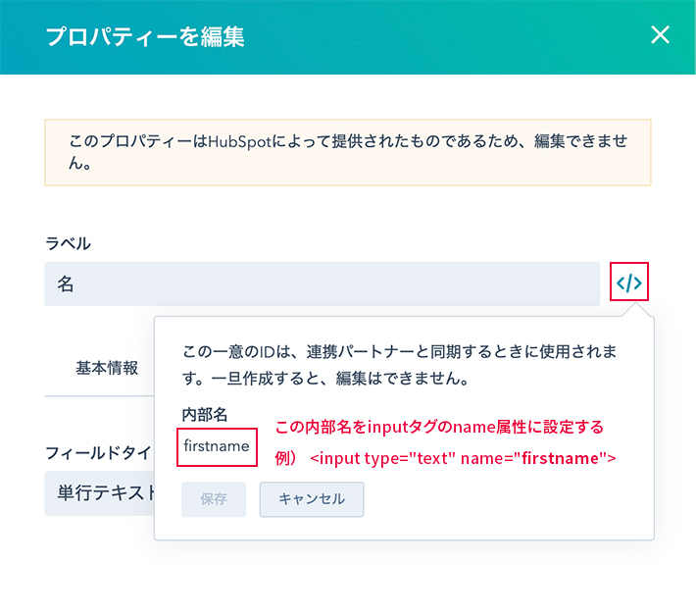This screenshot has width=696, height=616.
Task: Open the 基本情報 tab
Action: (x=107, y=368)
